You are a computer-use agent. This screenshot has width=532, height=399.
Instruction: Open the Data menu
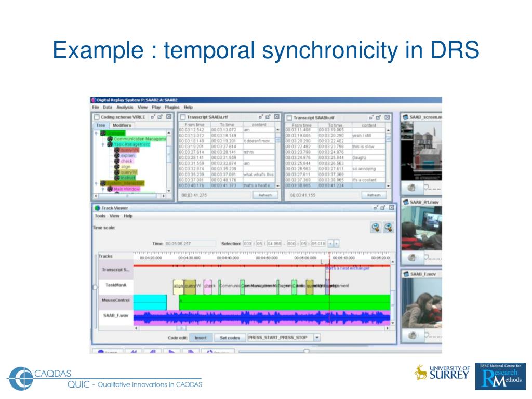coord(108,107)
